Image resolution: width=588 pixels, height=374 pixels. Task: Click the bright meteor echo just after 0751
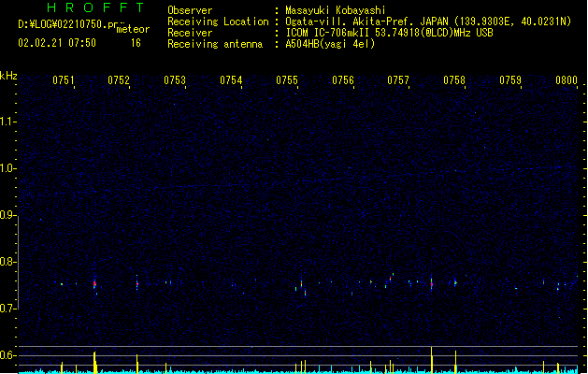pos(94,284)
